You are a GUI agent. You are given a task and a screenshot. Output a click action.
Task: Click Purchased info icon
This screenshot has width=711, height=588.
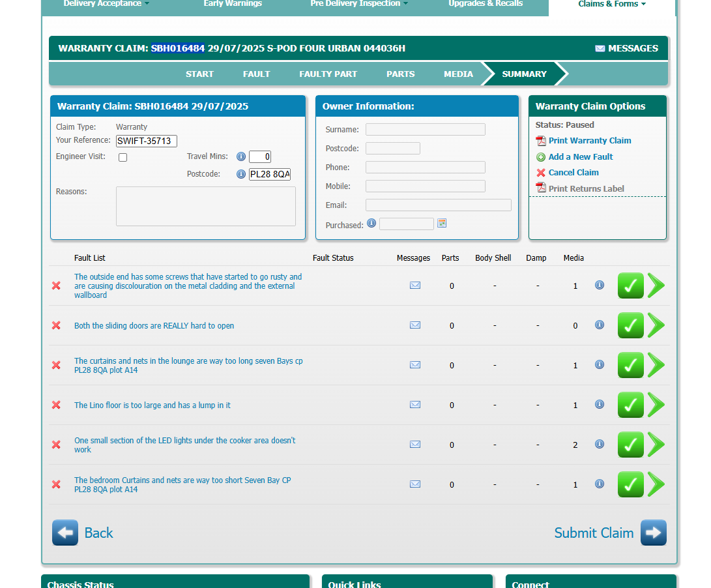(x=371, y=223)
